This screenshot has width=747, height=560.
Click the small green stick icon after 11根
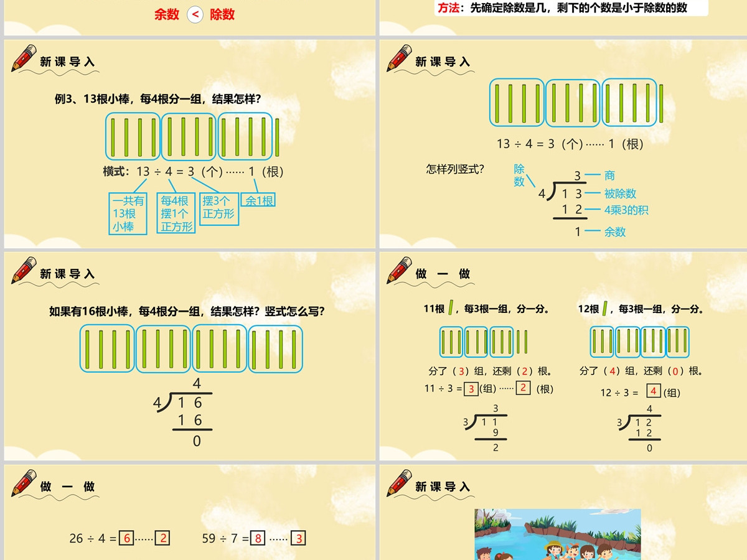point(451,307)
